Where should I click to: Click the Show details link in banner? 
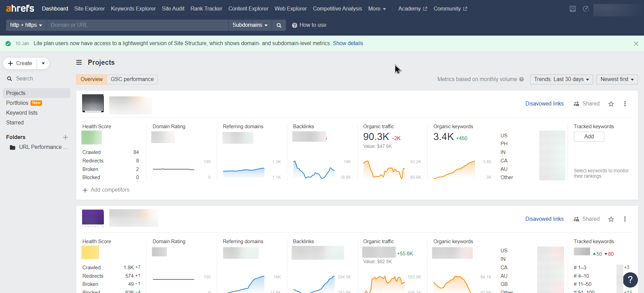point(348,43)
